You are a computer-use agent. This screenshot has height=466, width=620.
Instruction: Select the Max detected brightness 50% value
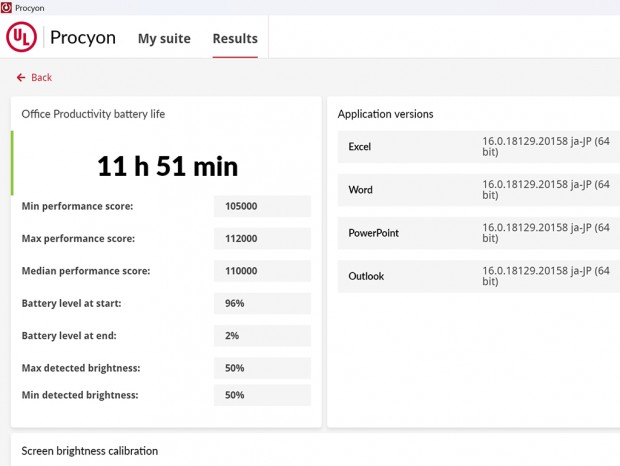click(262, 368)
